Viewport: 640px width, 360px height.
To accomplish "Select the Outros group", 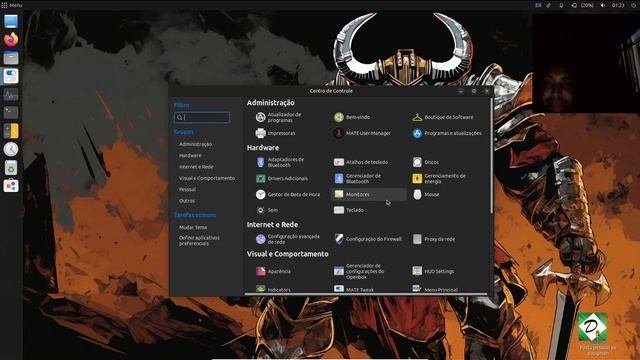I will [187, 201].
